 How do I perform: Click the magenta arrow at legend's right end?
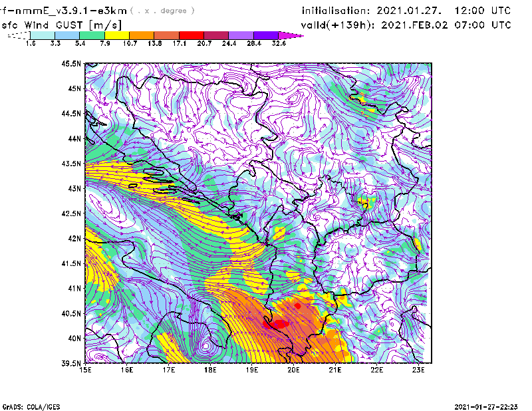291,35
